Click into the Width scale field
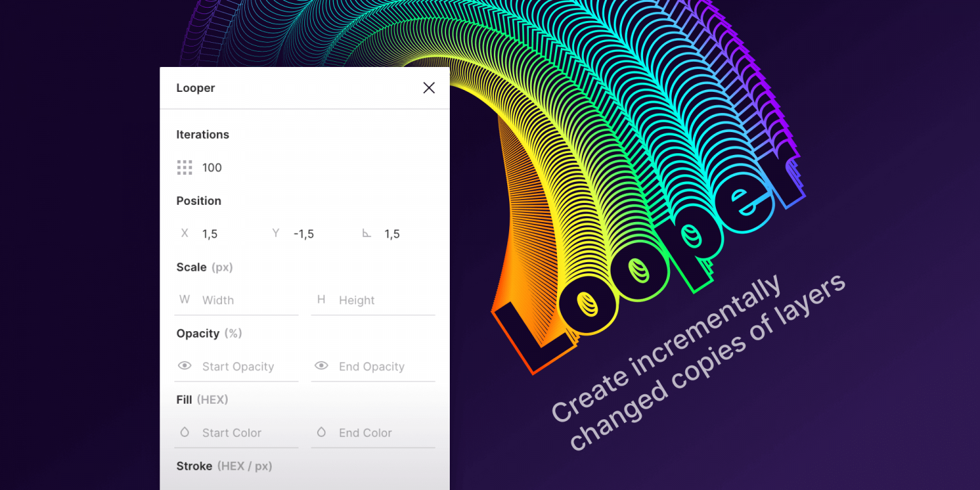 [246, 301]
